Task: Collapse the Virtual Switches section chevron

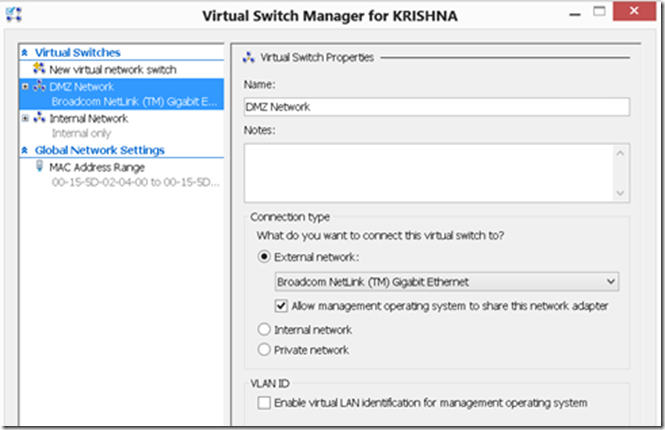Action: (x=25, y=53)
